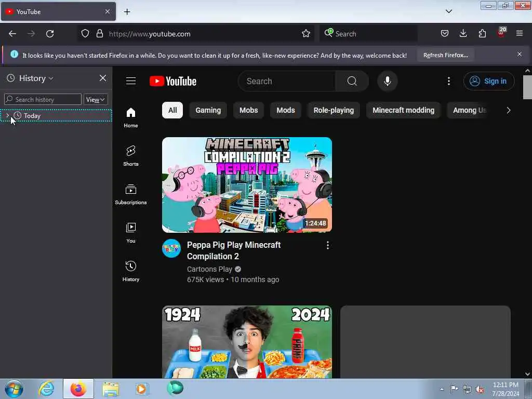Expand the Today history folder arrow
The width and height of the screenshot is (532, 399).
click(x=7, y=116)
